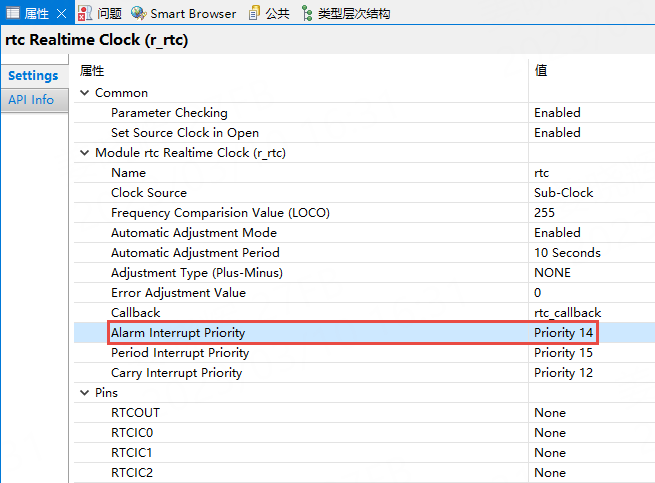Screen dimensions: 655x483
Task: Open the Priority 15 value dropdown
Action: [x=564, y=353]
